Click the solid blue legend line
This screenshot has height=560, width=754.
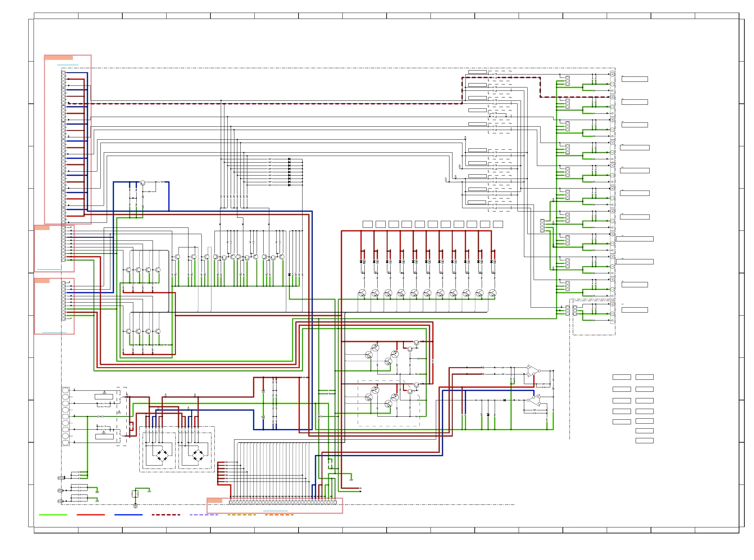(128, 514)
